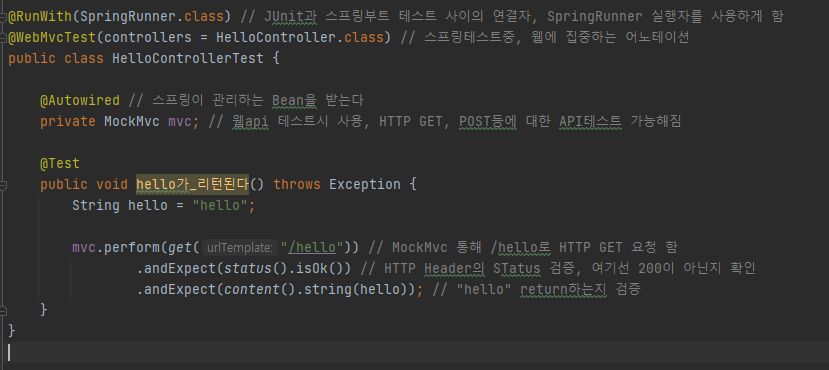Click the comment mentioning HTTP GET, POST
This screenshot has height=370, width=829.
[445, 122]
